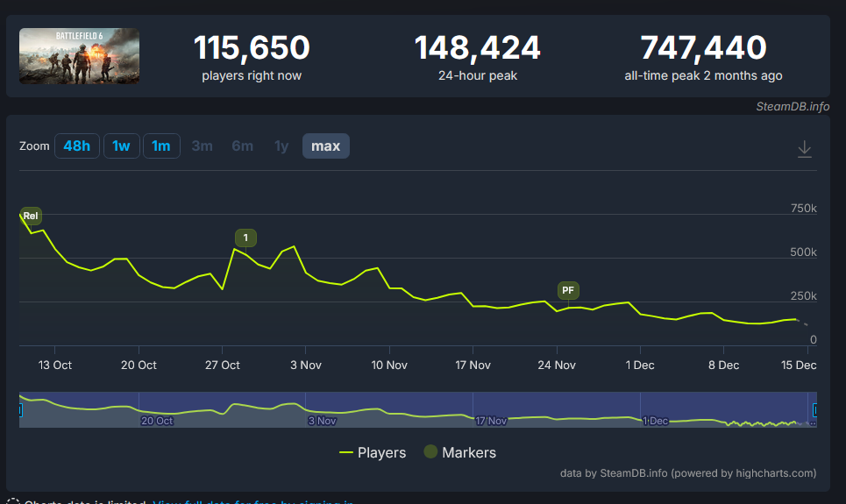
Task: Click the 13 Oct axis label
Action: 55,365
